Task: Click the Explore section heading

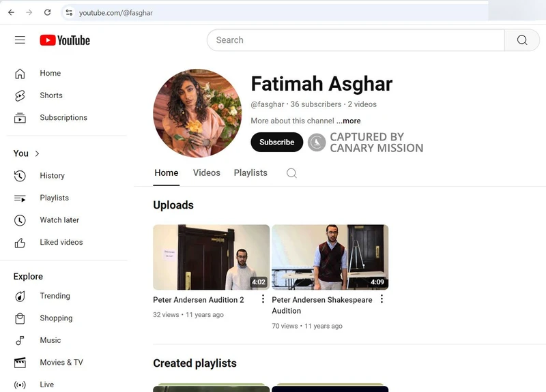Action: tap(28, 277)
